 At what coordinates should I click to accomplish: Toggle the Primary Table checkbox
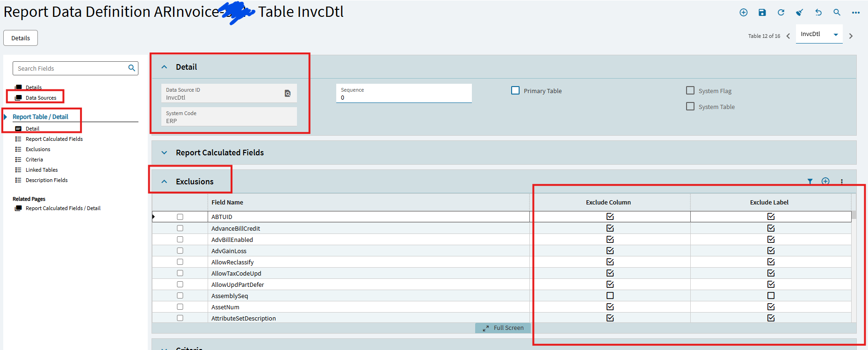(x=515, y=90)
